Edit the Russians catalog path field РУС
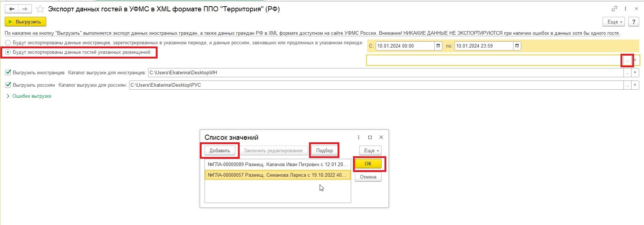 click(x=376, y=85)
